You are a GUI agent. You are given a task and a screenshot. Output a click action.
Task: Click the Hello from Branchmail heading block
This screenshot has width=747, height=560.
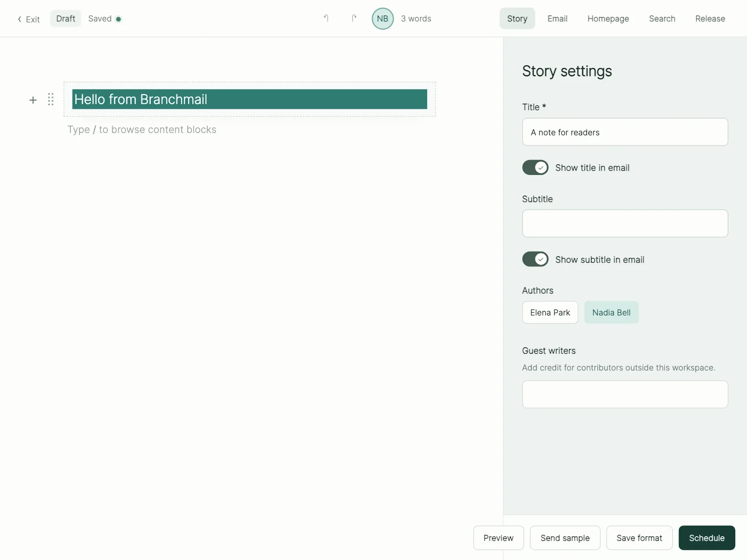coord(250,99)
